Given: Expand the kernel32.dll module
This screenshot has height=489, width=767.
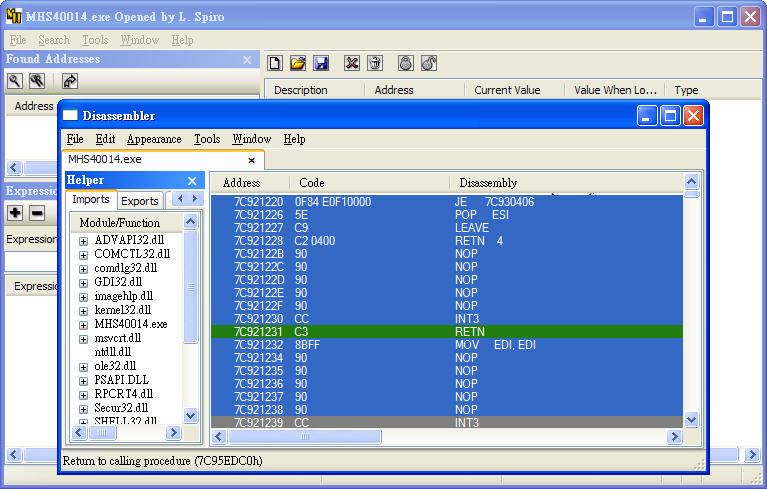Looking at the screenshot, I should [x=83, y=311].
